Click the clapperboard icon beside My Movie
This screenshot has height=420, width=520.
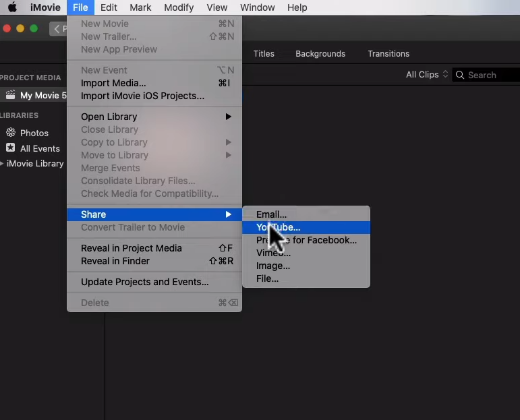10,95
